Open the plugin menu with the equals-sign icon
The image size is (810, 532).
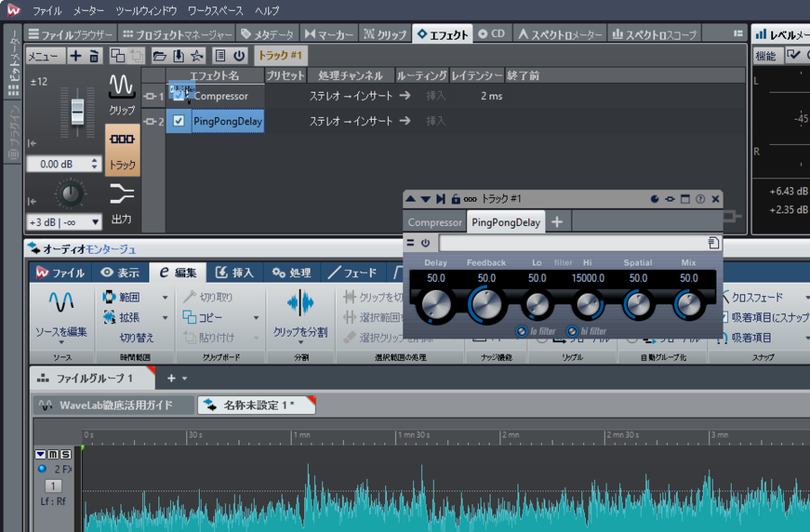[x=410, y=243]
